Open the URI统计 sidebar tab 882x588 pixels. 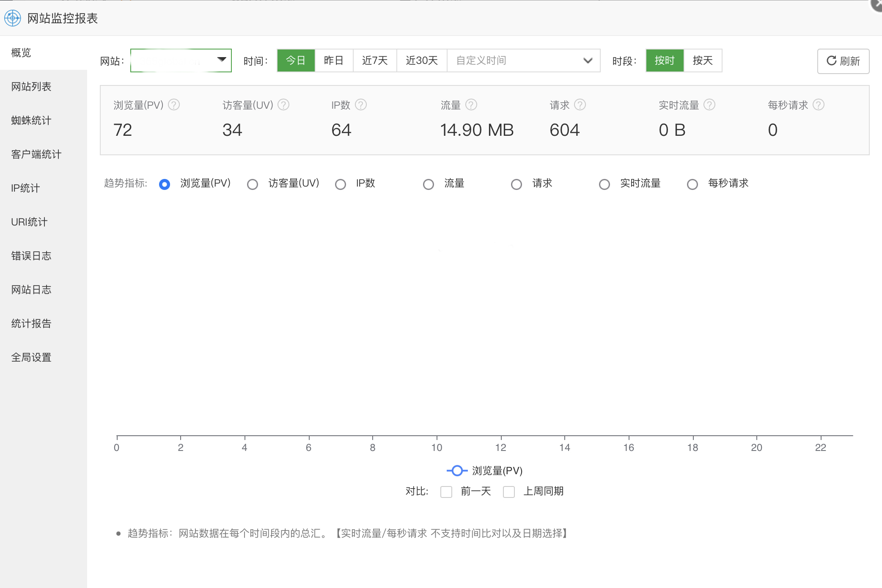point(44,222)
